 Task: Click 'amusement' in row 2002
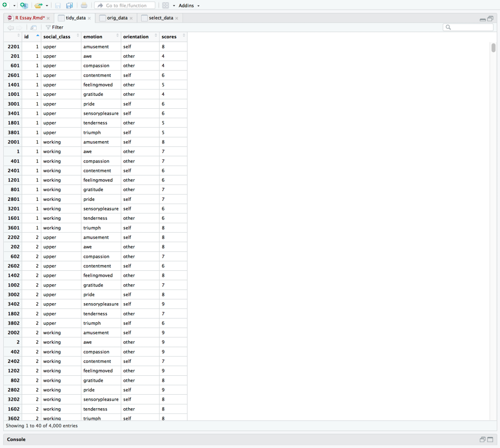pyautogui.click(x=96, y=333)
